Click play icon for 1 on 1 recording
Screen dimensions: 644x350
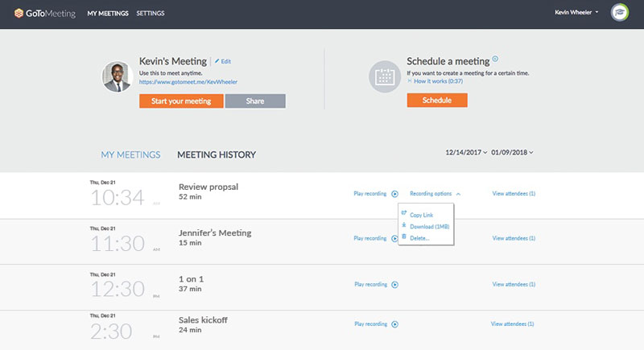point(395,284)
